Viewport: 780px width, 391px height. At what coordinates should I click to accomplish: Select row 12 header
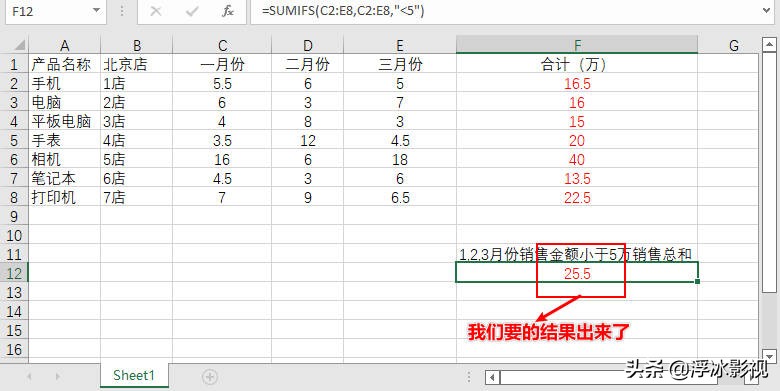point(14,273)
